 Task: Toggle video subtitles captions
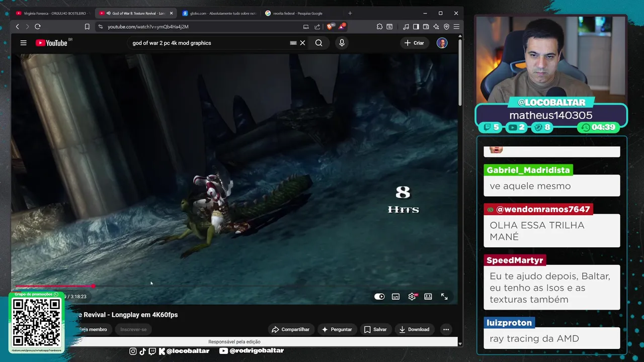[396, 297]
